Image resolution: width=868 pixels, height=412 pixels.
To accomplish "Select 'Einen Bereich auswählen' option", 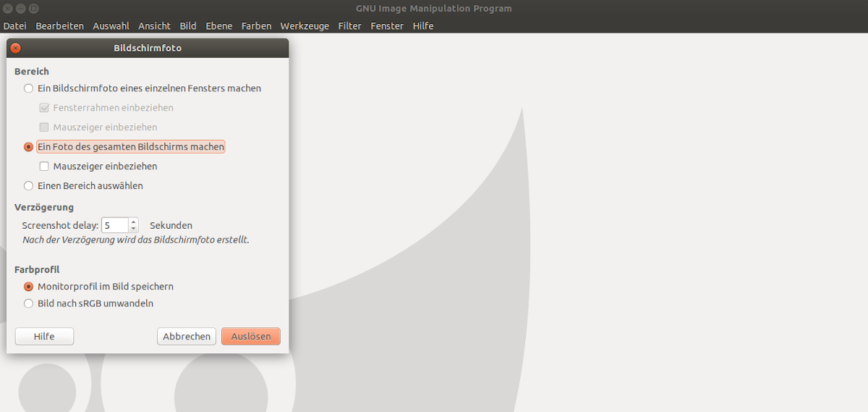I will [x=29, y=186].
